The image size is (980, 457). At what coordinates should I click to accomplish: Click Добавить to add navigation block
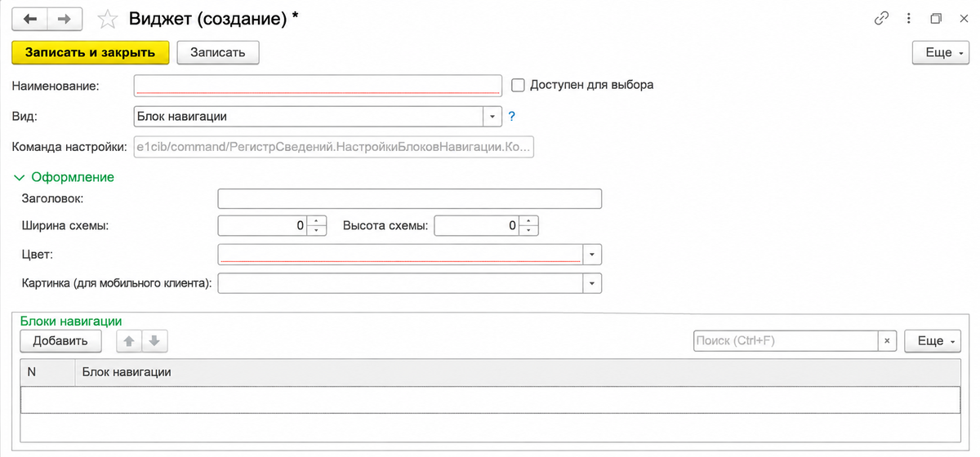coord(60,341)
